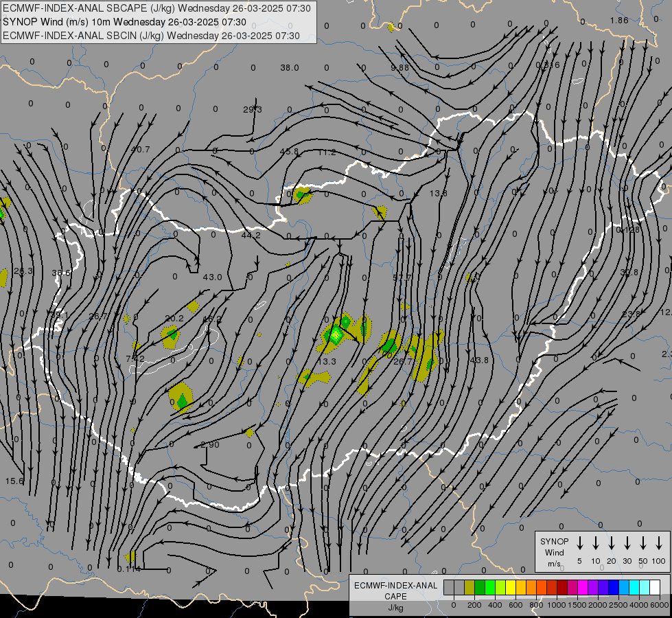
Task: Pick the dark green swatch in the CAPE legend
Action: coord(480,588)
